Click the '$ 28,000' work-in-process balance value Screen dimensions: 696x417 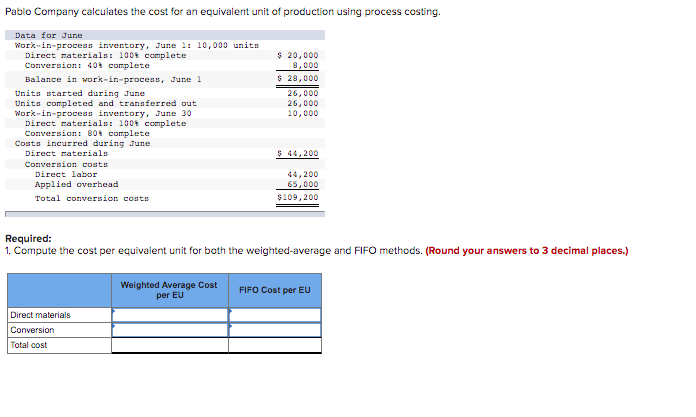(298, 79)
